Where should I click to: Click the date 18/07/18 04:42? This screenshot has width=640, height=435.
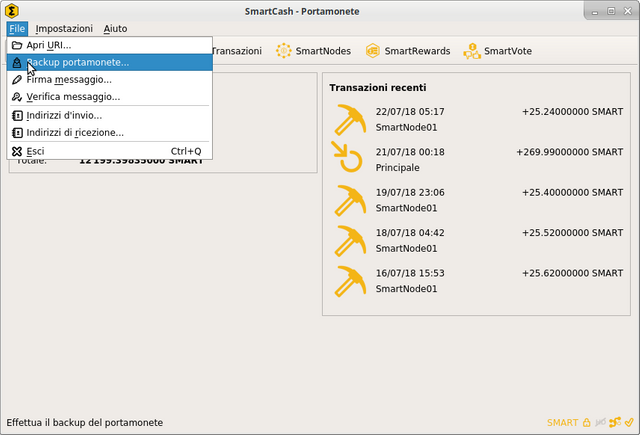[410, 233]
